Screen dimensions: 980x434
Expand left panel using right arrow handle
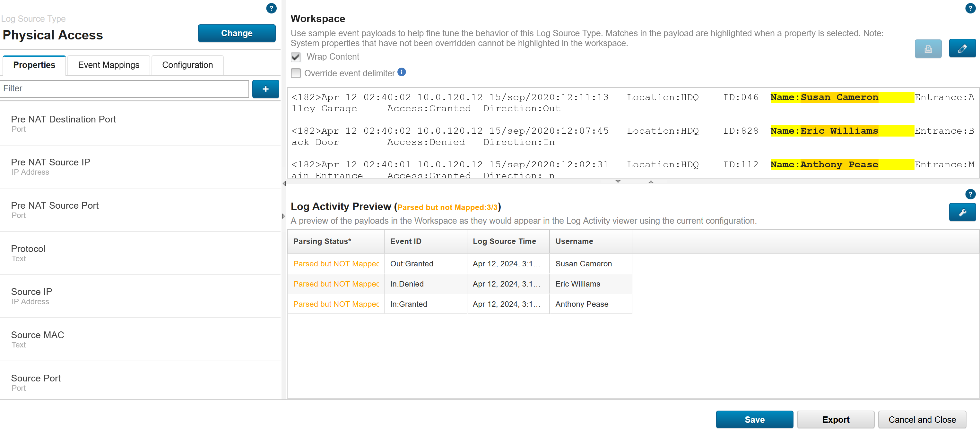tap(283, 216)
